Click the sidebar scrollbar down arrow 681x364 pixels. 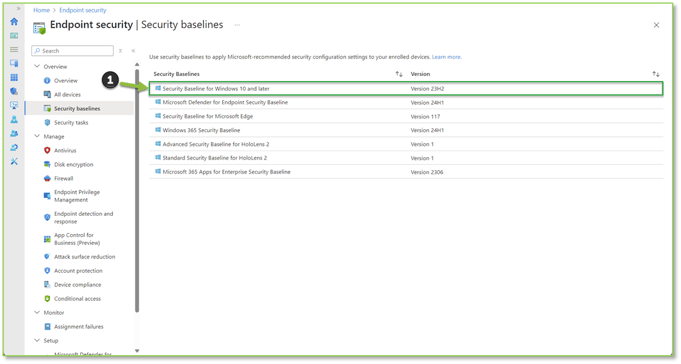(x=137, y=351)
